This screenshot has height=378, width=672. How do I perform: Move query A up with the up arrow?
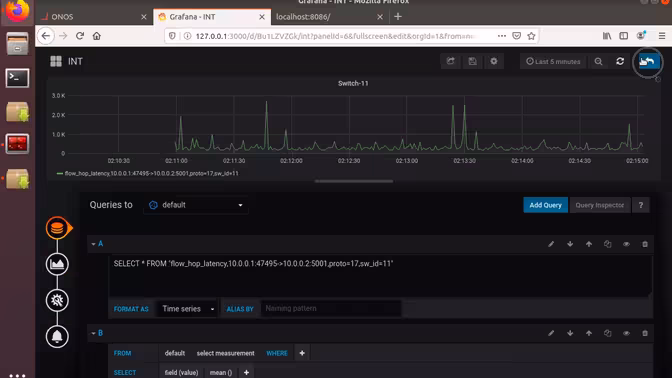point(589,244)
